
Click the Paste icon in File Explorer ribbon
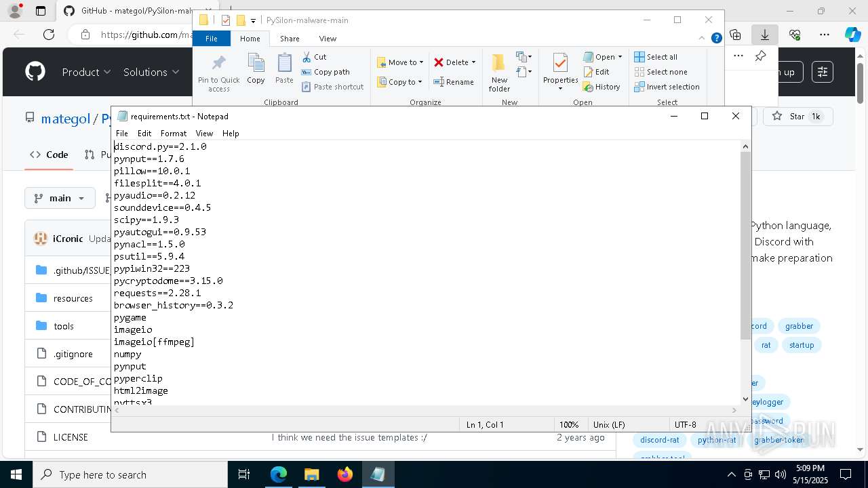pos(284,69)
